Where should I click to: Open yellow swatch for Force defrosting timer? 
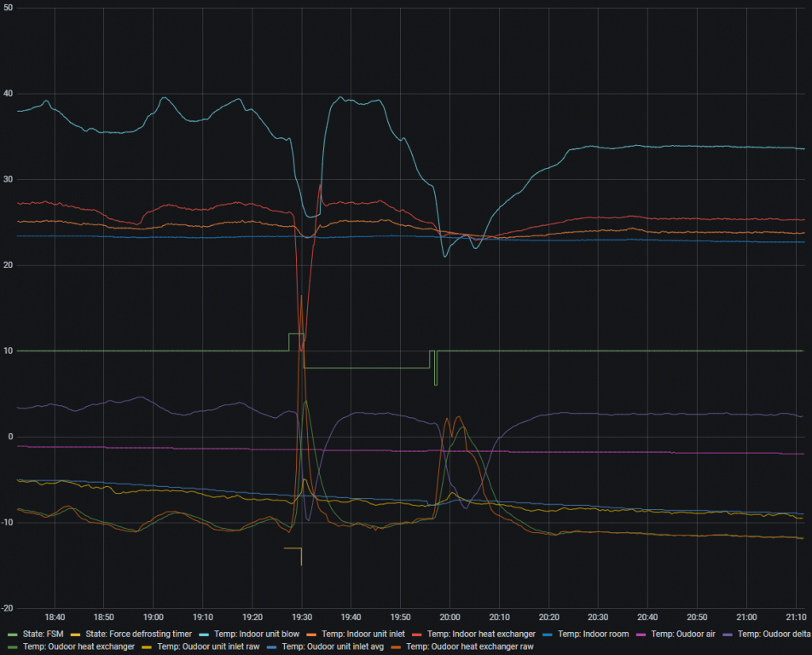pos(77,634)
